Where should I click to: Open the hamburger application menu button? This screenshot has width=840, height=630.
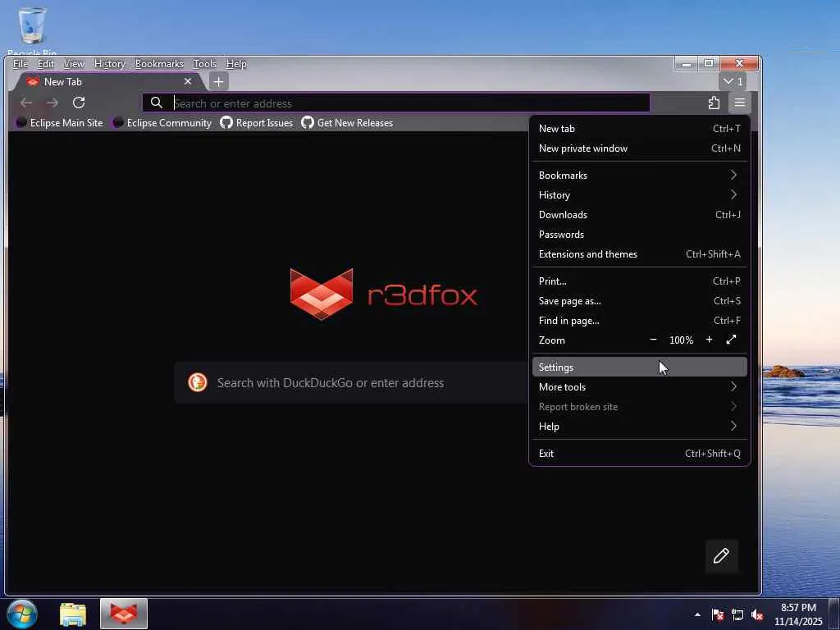pyautogui.click(x=739, y=103)
